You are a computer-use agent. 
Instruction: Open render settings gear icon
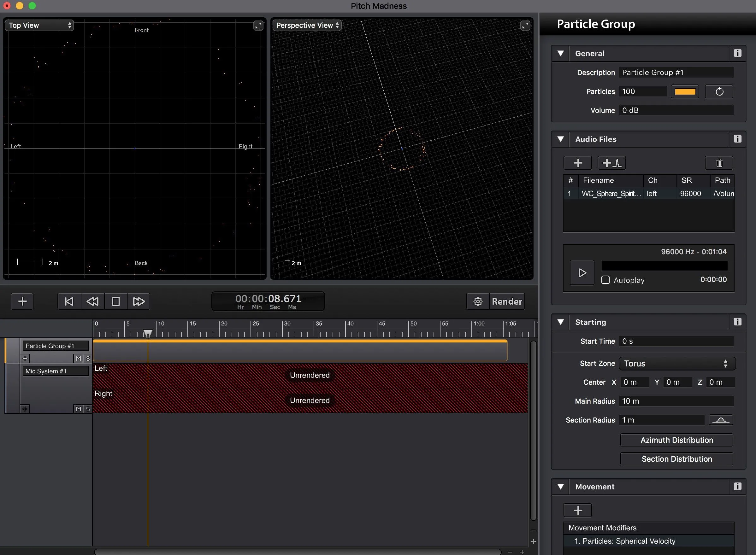click(x=478, y=301)
